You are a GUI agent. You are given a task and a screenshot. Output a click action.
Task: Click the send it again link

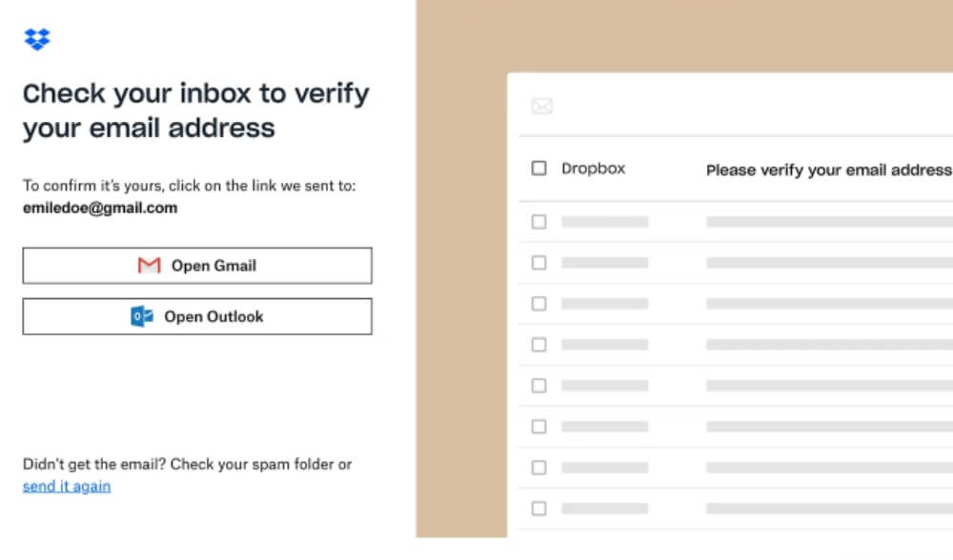[67, 486]
